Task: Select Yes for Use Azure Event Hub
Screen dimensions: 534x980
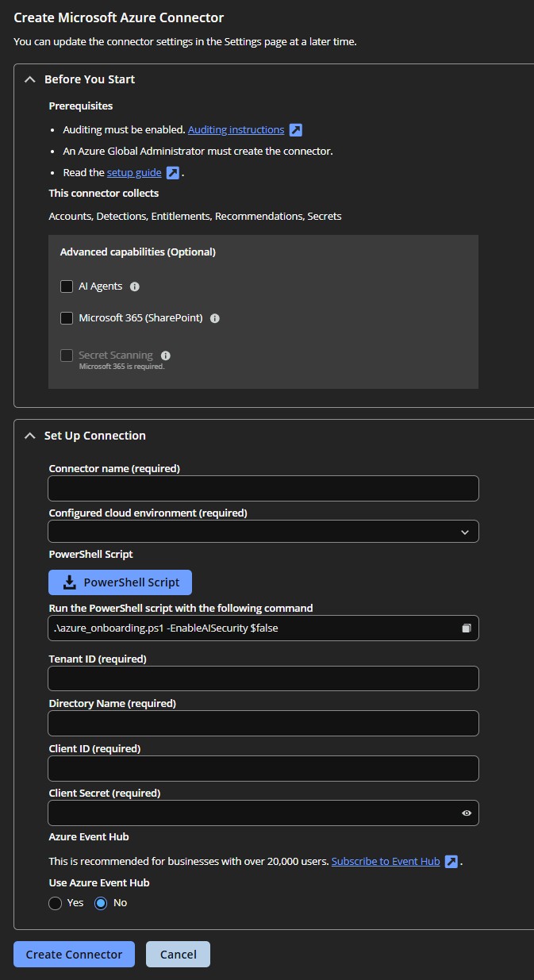Action: [55, 903]
